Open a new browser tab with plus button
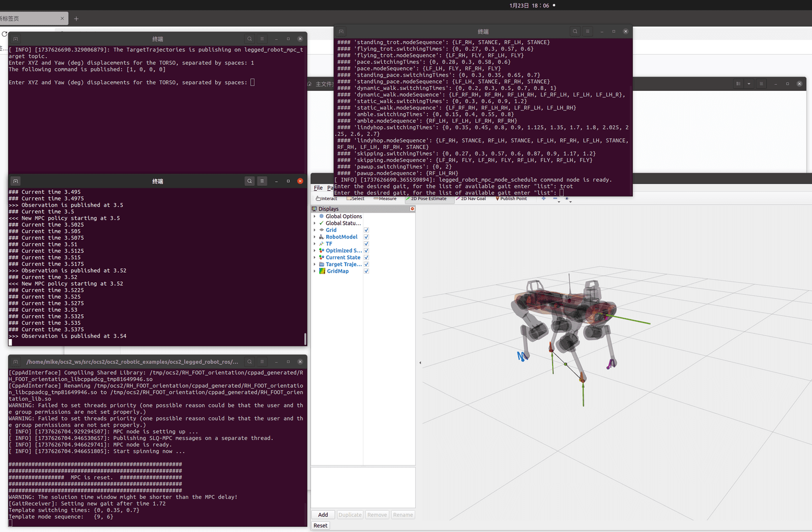Viewport: 812px width, 532px height. click(76, 19)
